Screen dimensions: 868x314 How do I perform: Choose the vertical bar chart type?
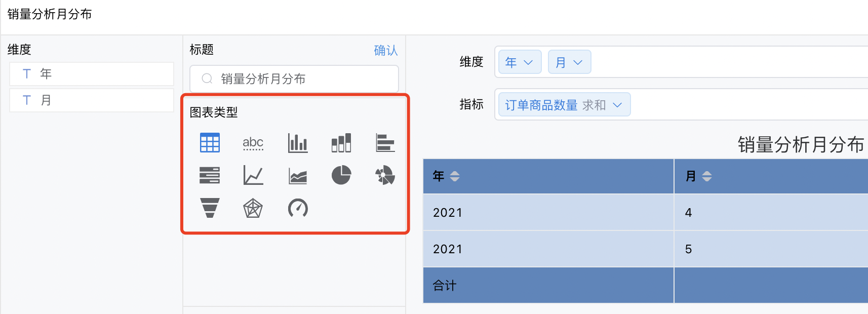pos(298,143)
